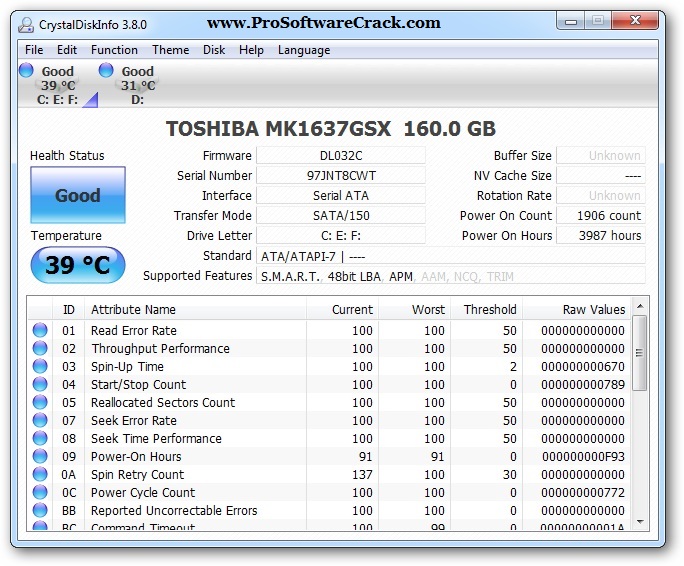The width and height of the screenshot is (684, 566).
Task: Click the NV Cache Size field
Action: coord(601,175)
